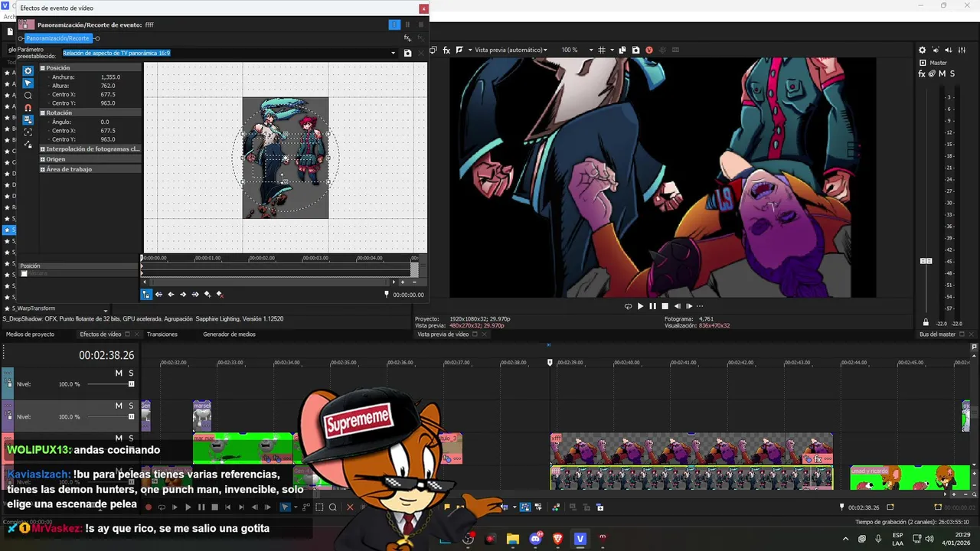This screenshot has width=980, height=551.
Task: Create keyframe button in pan/crop
Action: click(x=207, y=295)
